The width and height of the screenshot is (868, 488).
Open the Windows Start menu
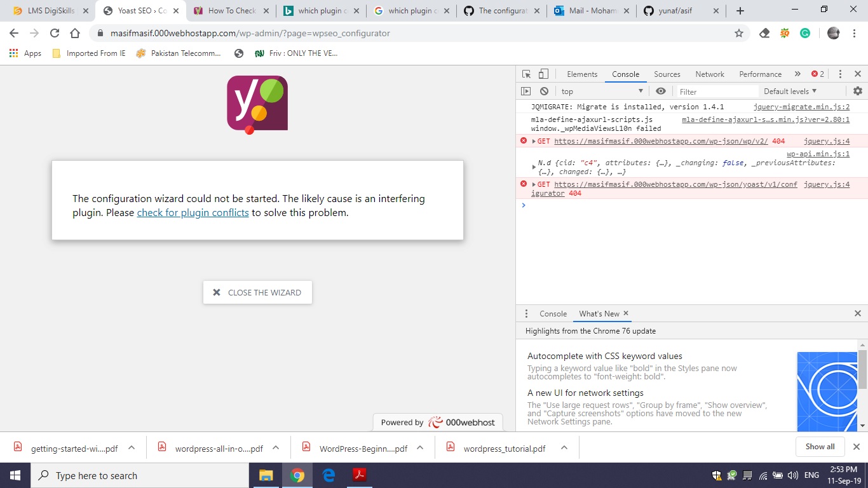pyautogui.click(x=15, y=475)
